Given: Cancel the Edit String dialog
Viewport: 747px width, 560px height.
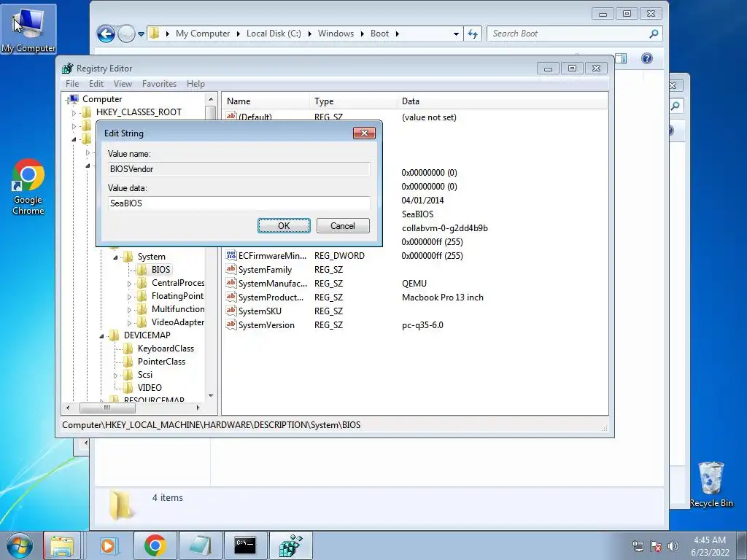Looking at the screenshot, I should click(x=343, y=226).
